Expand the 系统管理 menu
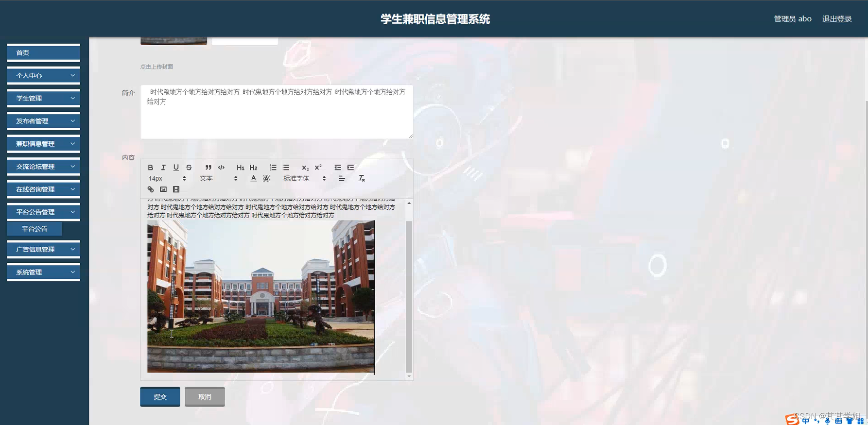868x425 pixels. pyautogui.click(x=43, y=272)
